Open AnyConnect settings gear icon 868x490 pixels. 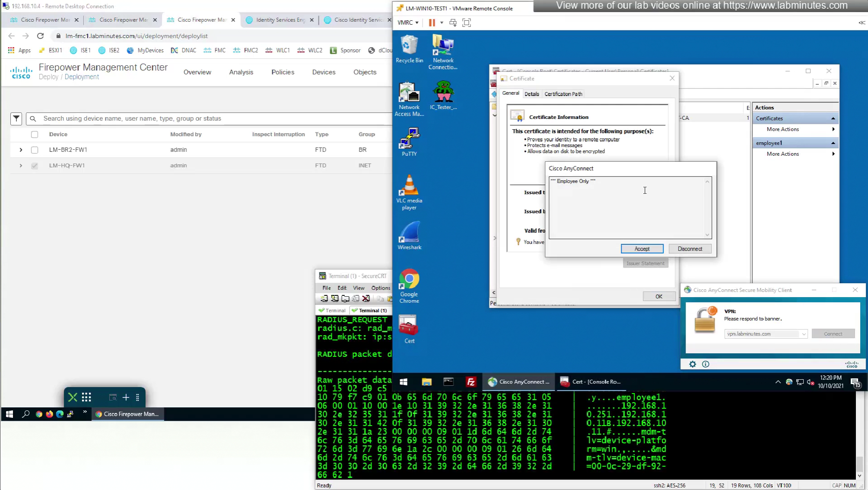point(693,364)
